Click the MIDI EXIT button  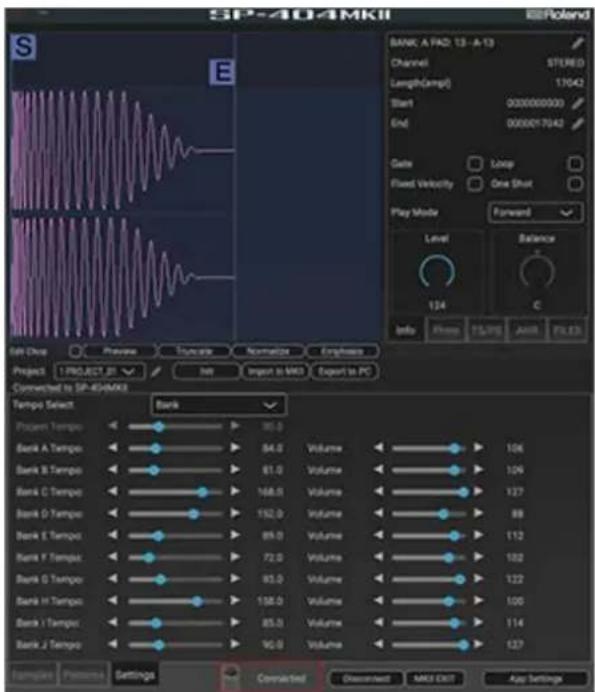point(435,678)
